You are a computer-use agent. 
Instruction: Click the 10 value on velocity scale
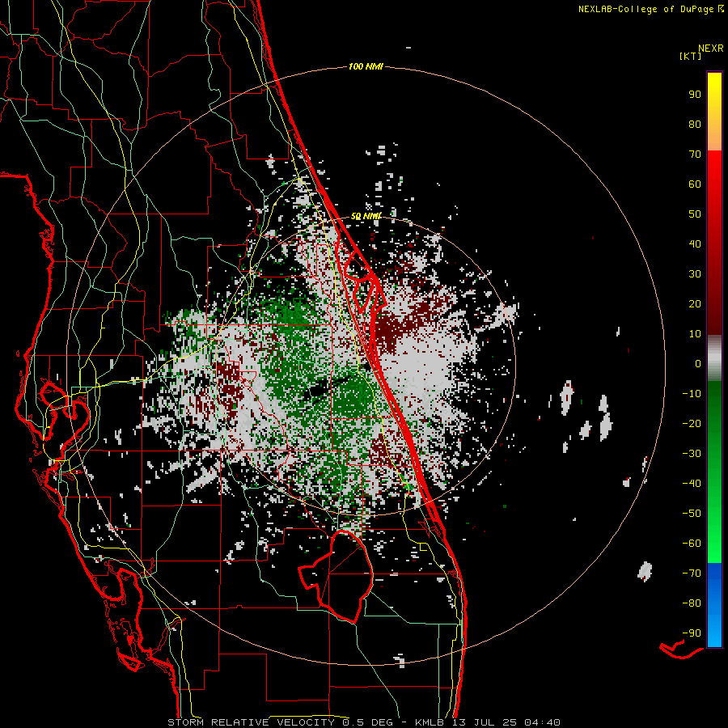point(695,334)
